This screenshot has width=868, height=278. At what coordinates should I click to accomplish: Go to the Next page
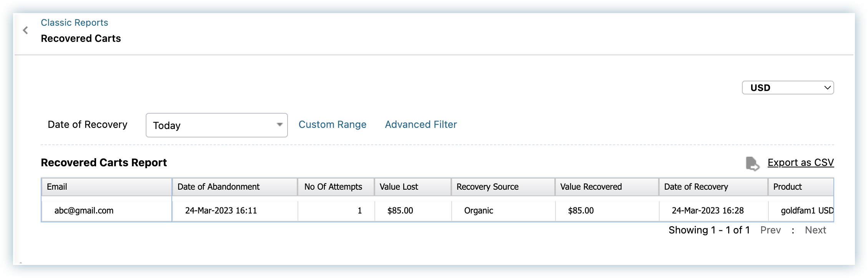click(x=815, y=230)
